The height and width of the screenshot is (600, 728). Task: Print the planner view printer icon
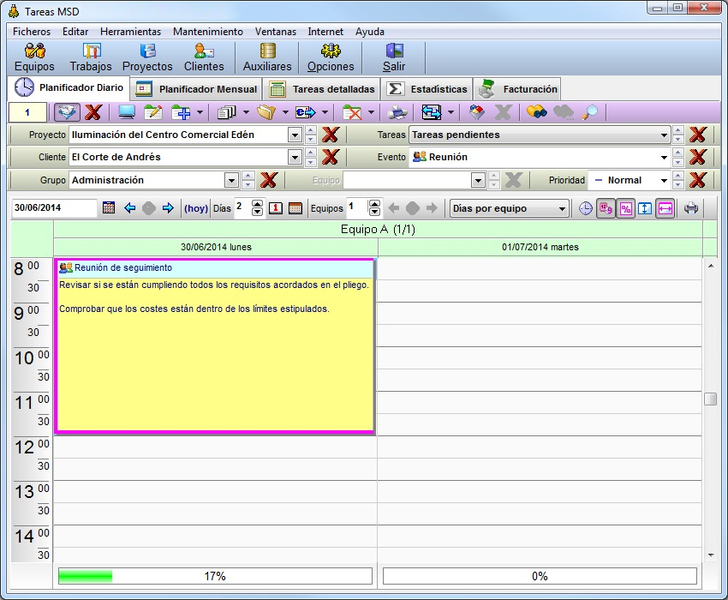tap(691, 208)
